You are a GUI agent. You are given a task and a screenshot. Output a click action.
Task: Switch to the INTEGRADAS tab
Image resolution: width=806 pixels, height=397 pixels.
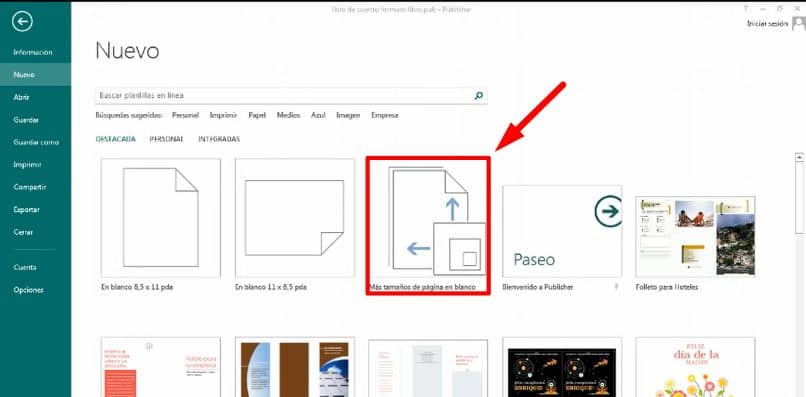coord(219,139)
